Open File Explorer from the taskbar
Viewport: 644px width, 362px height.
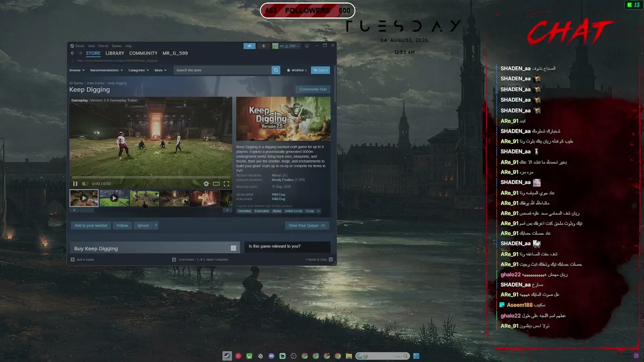click(x=349, y=356)
